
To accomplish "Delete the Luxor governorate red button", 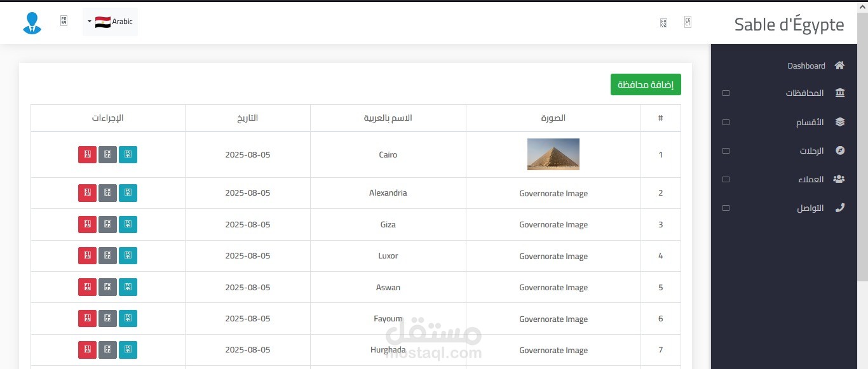I will point(87,255).
